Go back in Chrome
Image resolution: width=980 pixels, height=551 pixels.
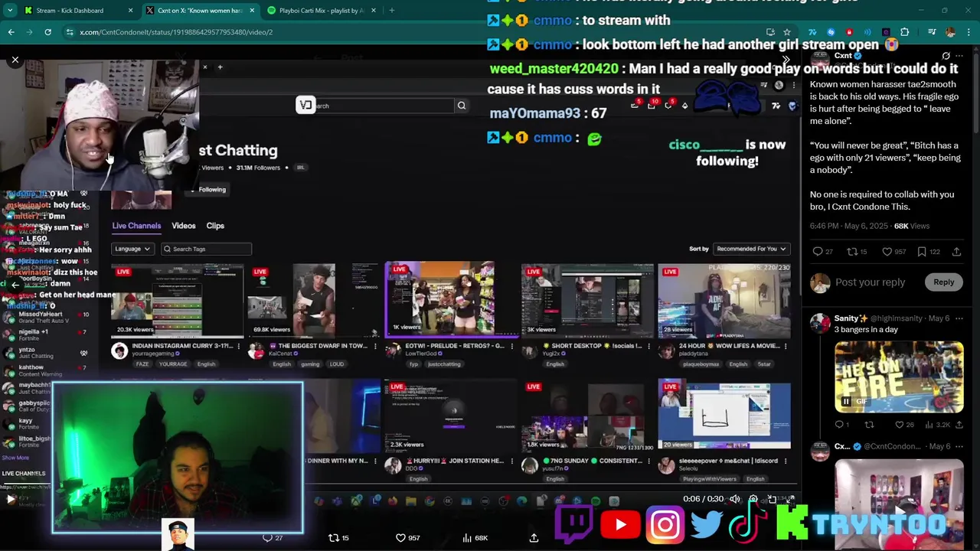11,32
